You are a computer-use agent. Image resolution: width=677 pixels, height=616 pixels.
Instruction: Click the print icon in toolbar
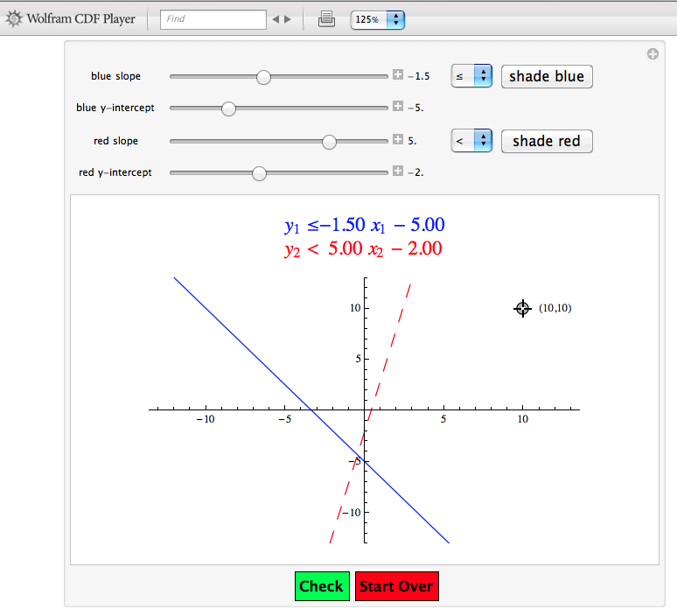[326, 19]
